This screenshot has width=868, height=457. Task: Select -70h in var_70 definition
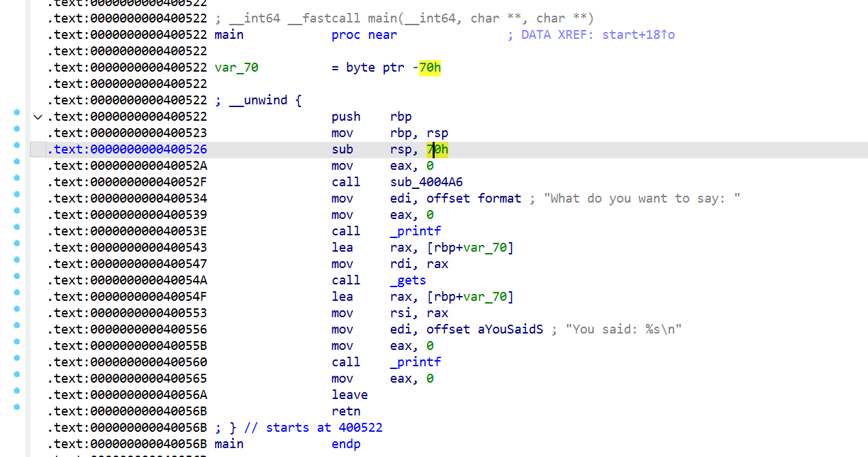(426, 68)
